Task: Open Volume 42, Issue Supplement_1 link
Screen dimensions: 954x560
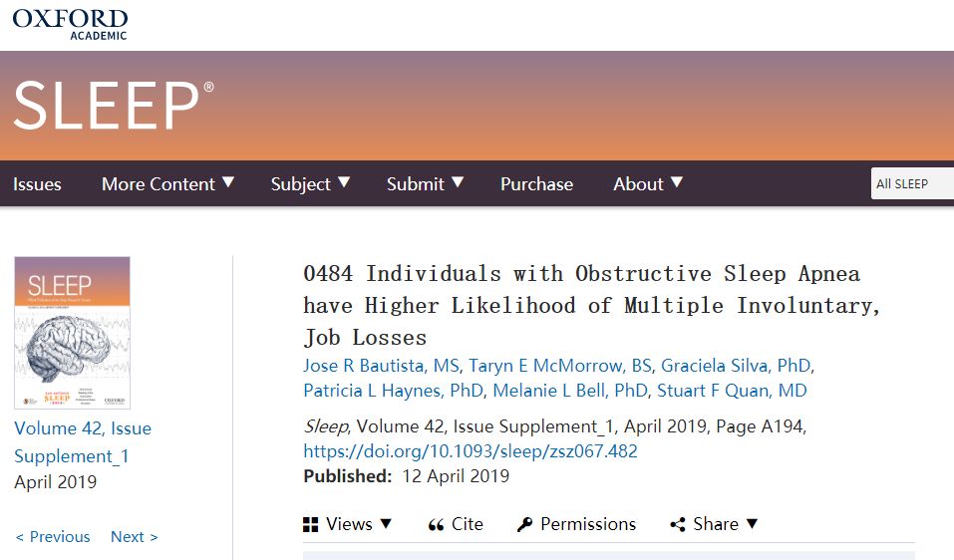Action: [83, 442]
